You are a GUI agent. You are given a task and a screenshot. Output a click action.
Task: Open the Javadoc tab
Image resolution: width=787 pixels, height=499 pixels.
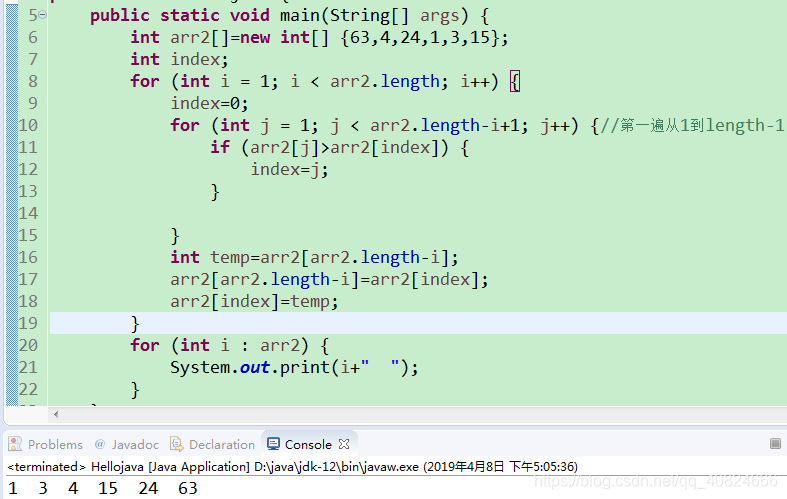(135, 444)
